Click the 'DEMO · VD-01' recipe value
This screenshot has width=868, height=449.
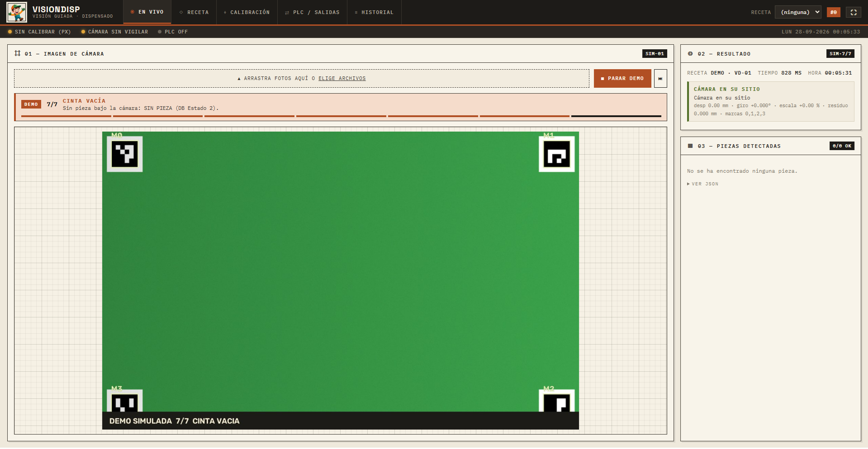[x=731, y=73]
